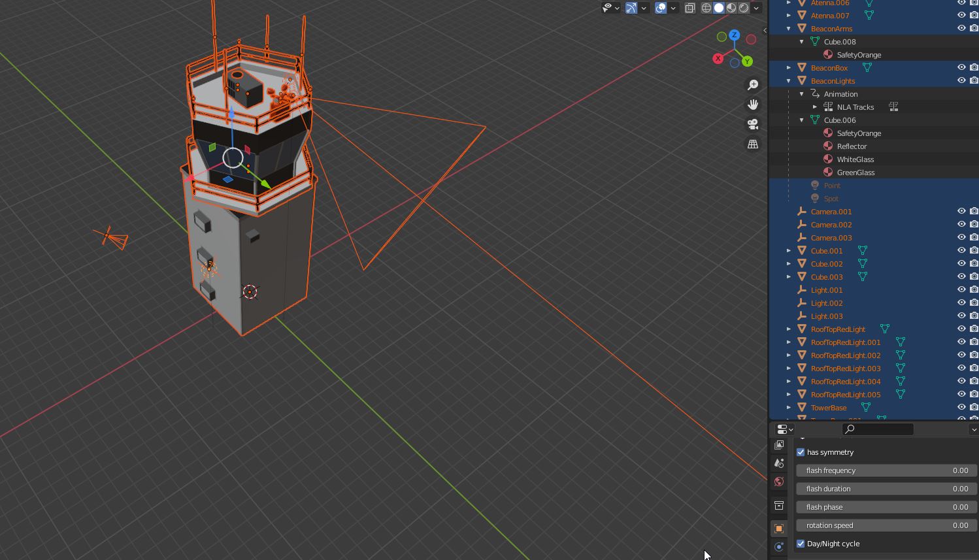979x560 pixels.
Task: Switch perspective/orthographic with grid icon
Action: coord(753,144)
